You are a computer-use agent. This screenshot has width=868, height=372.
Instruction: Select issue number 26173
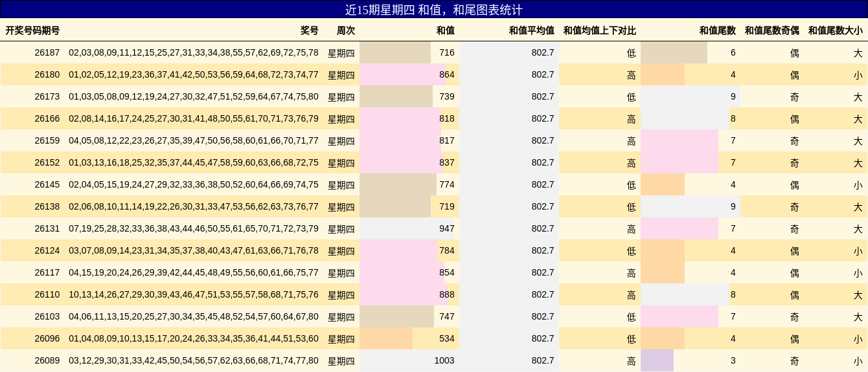pyautogui.click(x=47, y=96)
